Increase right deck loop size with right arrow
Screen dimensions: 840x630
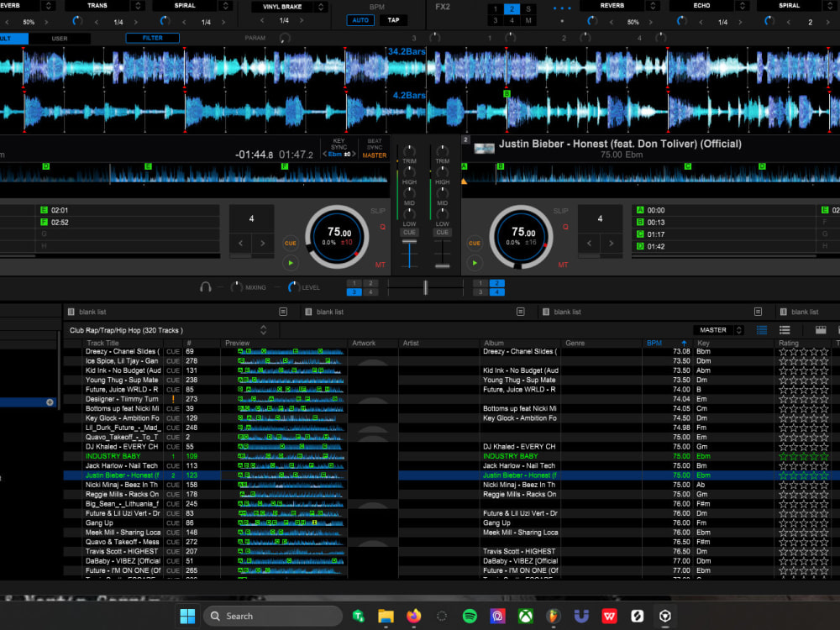tap(612, 244)
